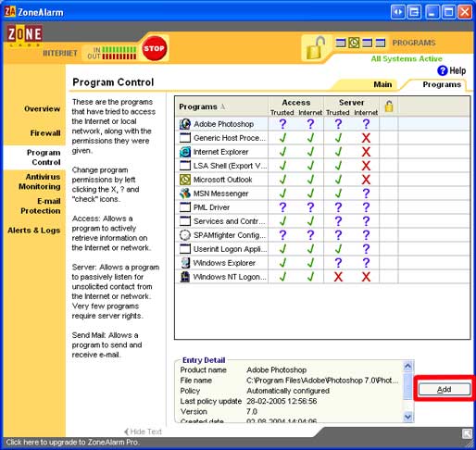Click the SPAMfighter Config program icon

pos(185,235)
